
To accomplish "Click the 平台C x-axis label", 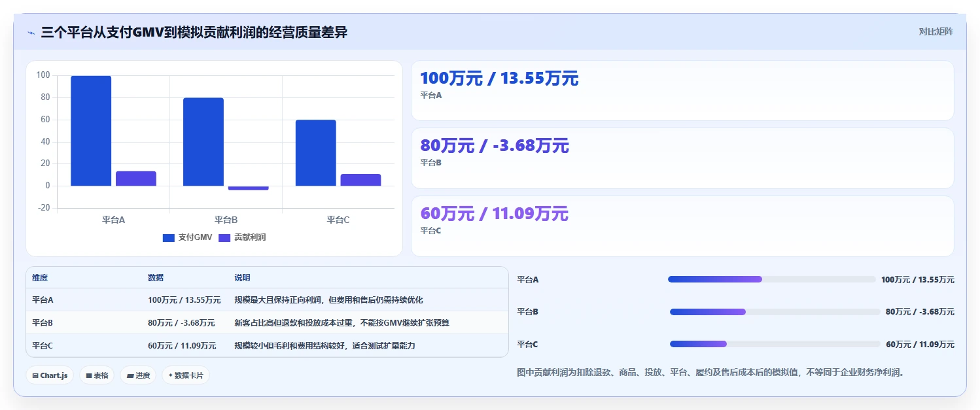I will point(338,220).
